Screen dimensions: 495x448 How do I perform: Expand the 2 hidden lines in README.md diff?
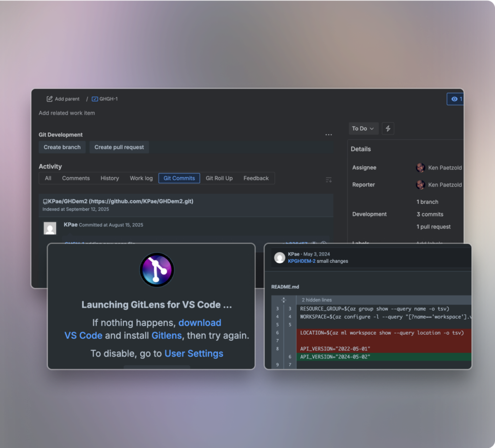[x=317, y=299]
